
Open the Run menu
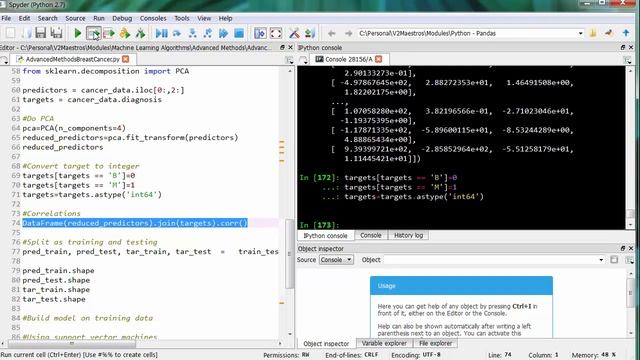click(99, 18)
